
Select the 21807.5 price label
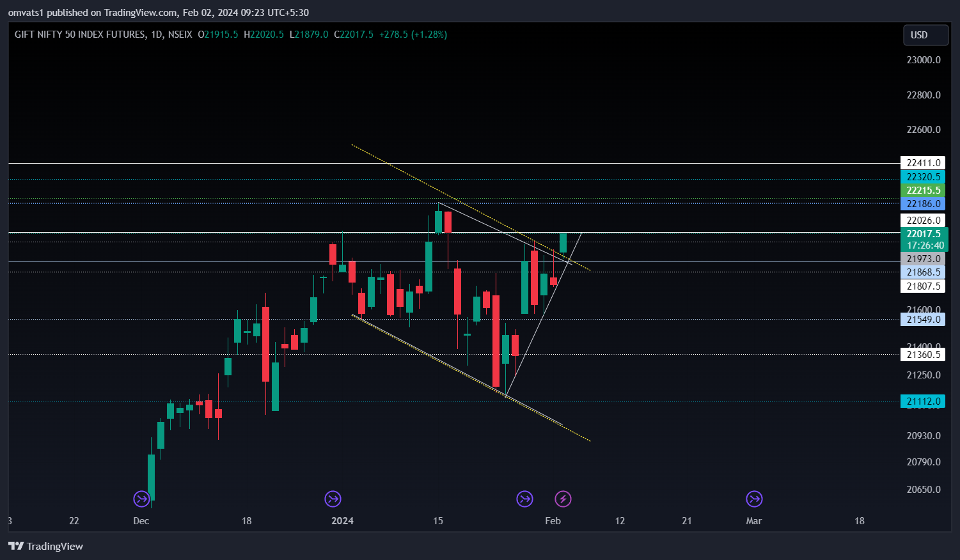[922, 286]
